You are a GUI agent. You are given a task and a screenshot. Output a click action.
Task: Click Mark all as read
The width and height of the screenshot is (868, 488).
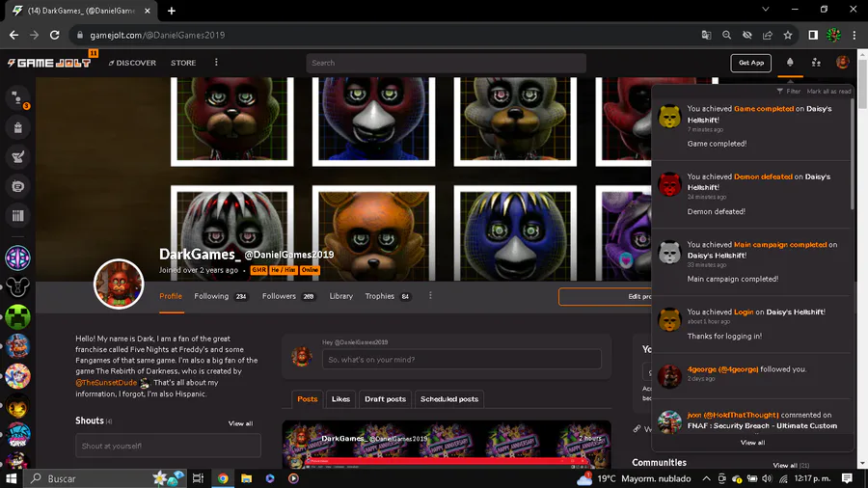828,92
